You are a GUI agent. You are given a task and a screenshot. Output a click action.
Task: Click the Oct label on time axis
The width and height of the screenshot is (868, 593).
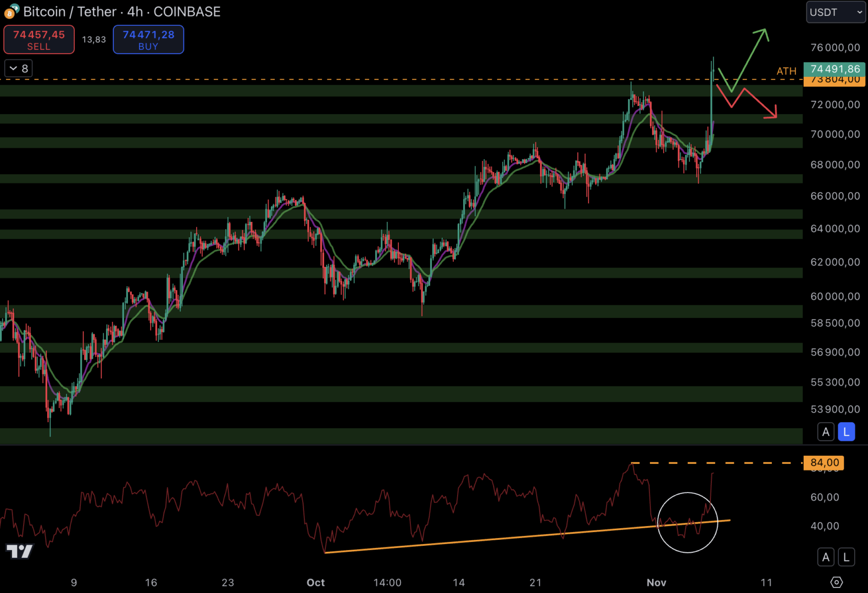pos(315,583)
